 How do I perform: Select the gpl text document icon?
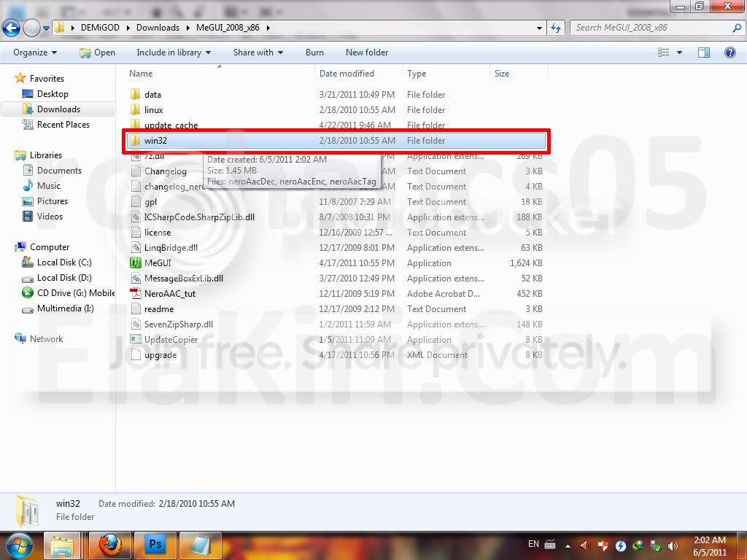coord(135,201)
